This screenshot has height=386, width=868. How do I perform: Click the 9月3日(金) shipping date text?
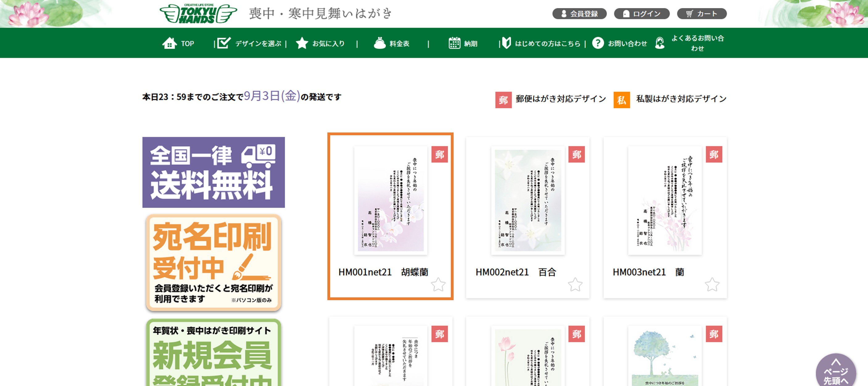pos(272,96)
